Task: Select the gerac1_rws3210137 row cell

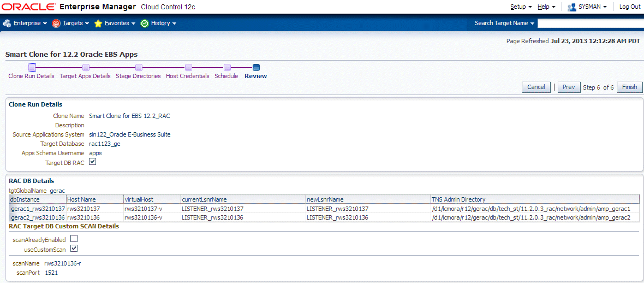Action: coord(38,209)
